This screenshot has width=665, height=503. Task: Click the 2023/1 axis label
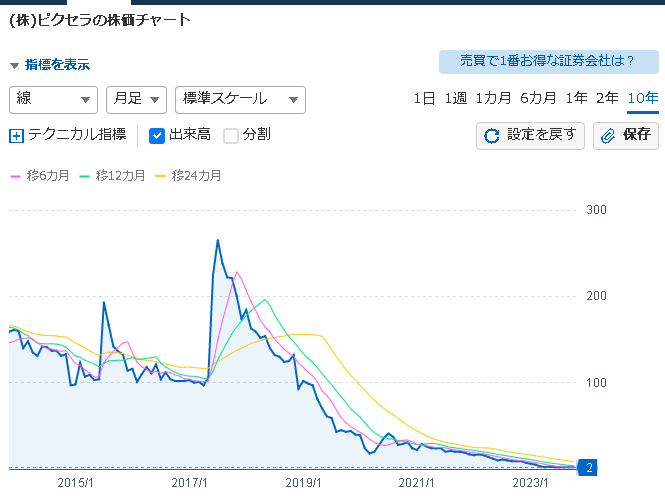pos(530,483)
